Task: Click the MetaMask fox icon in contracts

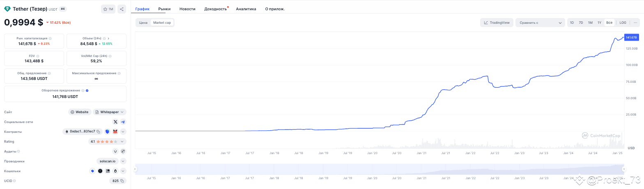Action: [x=115, y=132]
